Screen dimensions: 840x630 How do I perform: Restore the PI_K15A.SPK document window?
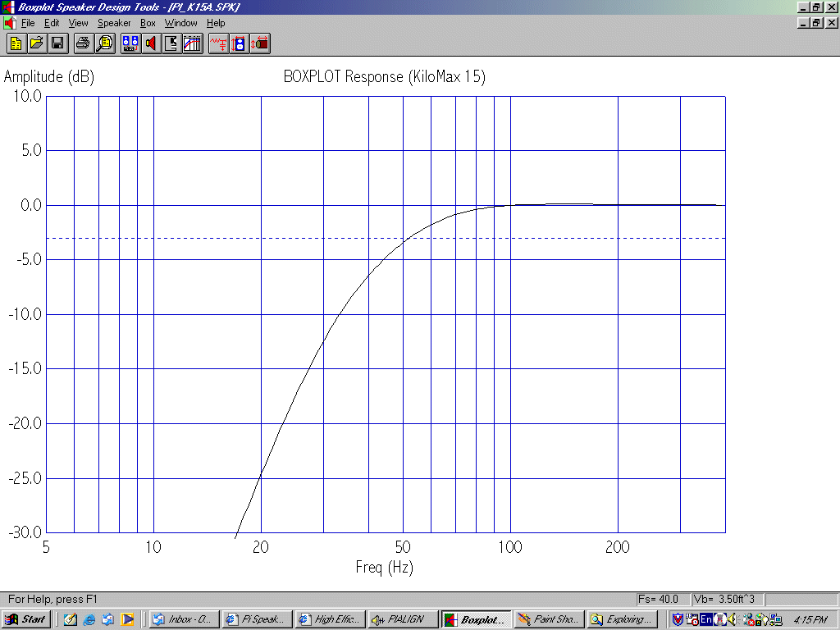tap(816, 23)
